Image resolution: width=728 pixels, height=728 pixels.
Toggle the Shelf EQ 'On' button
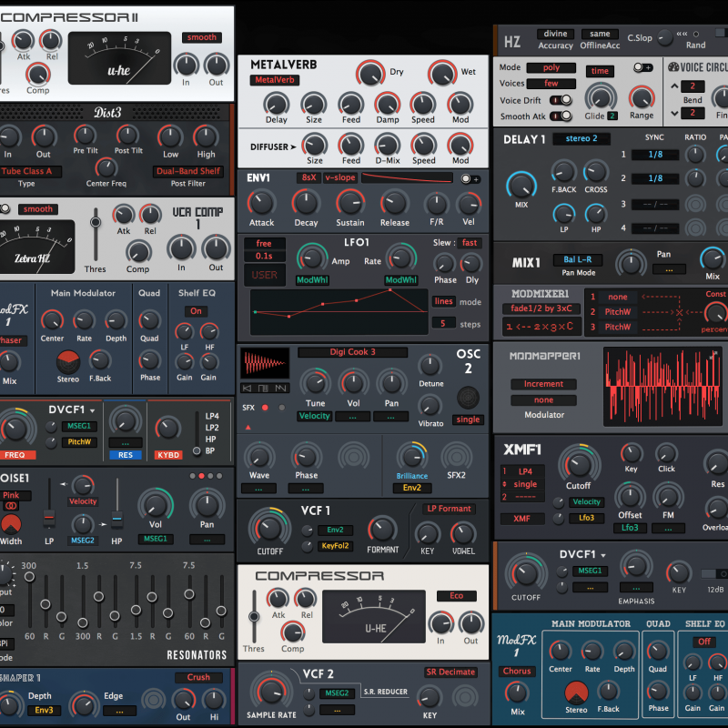pyautogui.click(x=197, y=311)
